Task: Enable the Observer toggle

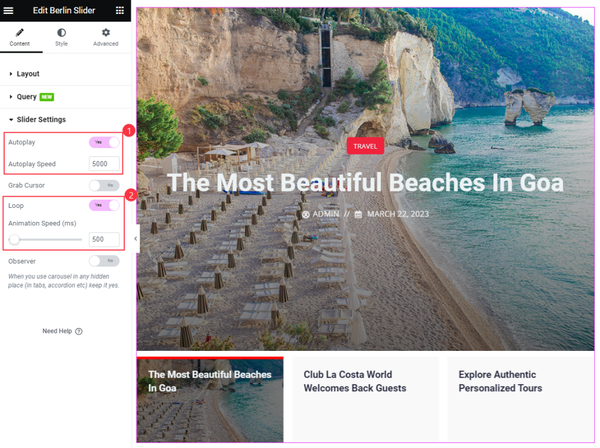Action: pyautogui.click(x=104, y=261)
